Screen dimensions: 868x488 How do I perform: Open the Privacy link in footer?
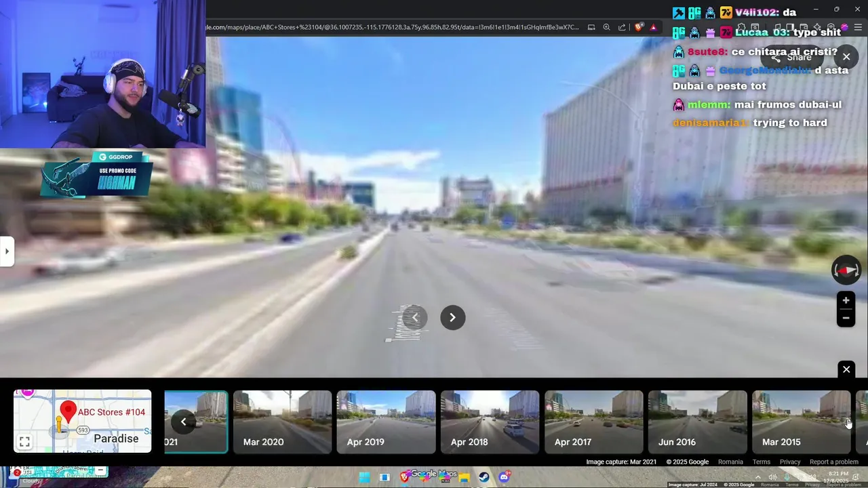(790, 462)
